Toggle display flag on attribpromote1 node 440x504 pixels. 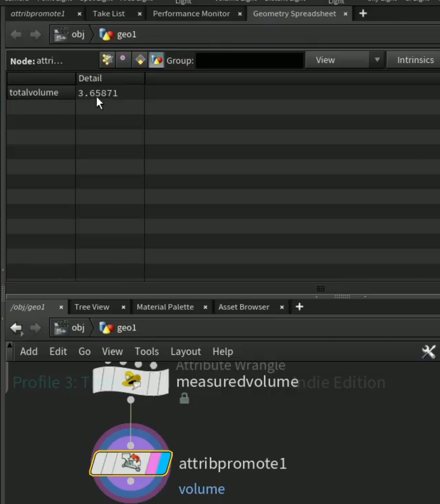pos(164,463)
